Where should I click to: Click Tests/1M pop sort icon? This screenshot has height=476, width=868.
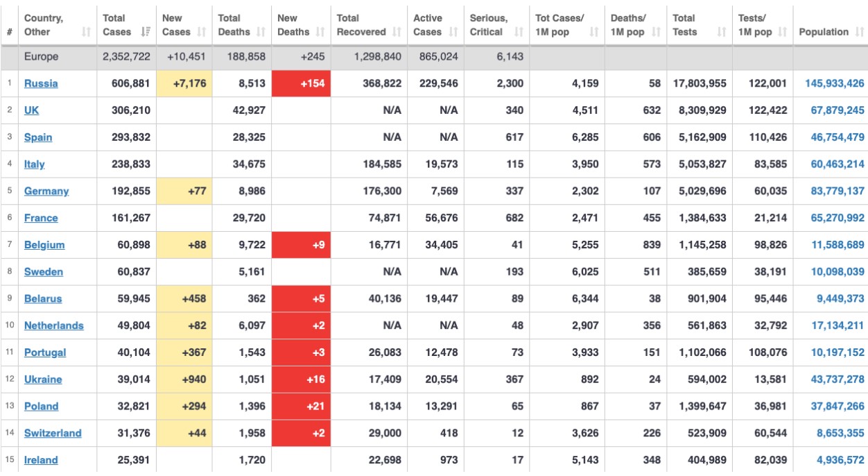pos(782,32)
